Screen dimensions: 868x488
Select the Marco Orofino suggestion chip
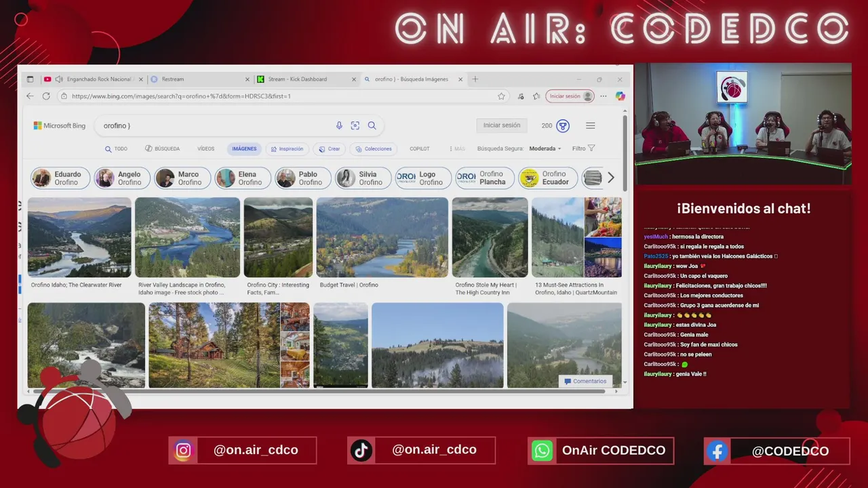[x=182, y=178]
